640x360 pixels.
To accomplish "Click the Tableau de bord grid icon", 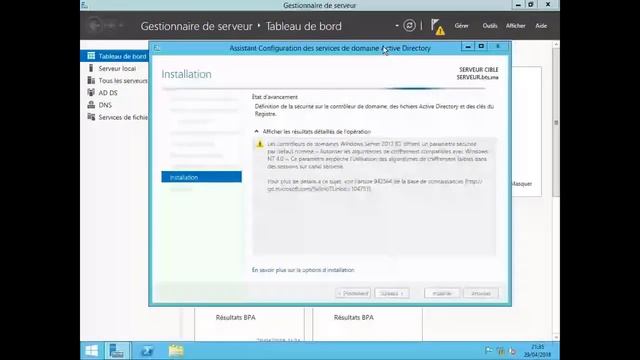I will 91,56.
